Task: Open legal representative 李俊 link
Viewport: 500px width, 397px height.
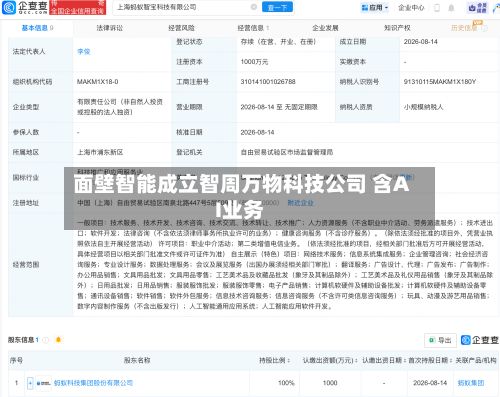Action: pyautogui.click(x=84, y=52)
